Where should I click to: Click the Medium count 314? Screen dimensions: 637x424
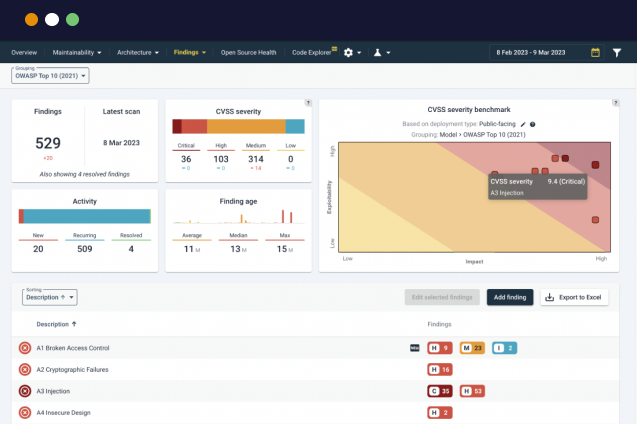[x=256, y=159]
